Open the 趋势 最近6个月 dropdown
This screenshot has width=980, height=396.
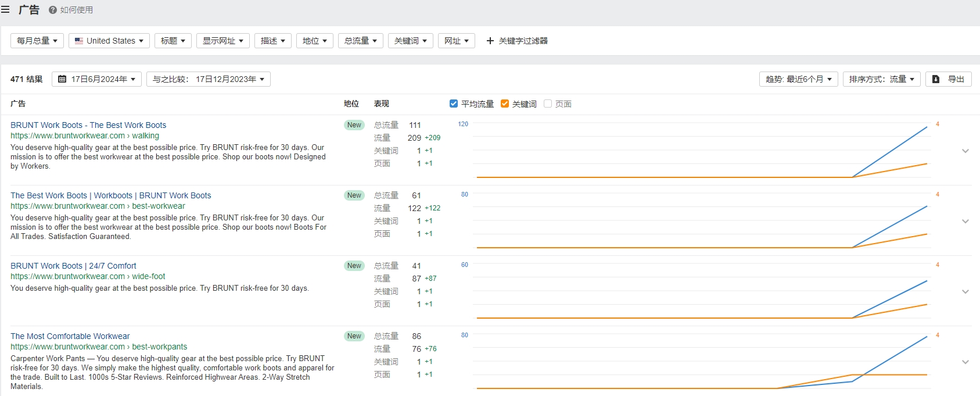coord(799,79)
